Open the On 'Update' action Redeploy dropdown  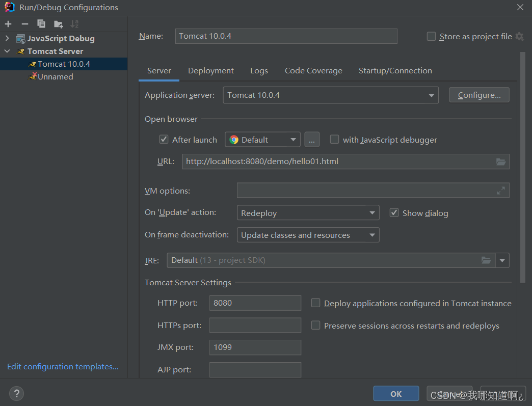pos(308,212)
